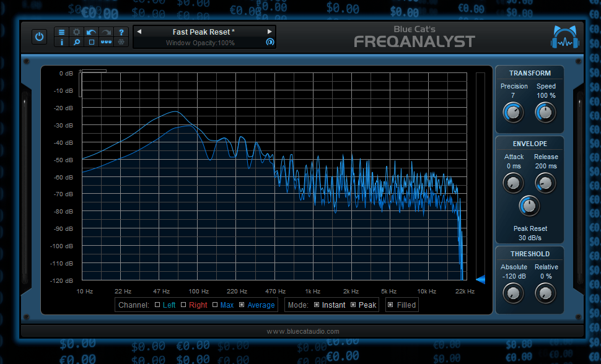
Task: Click the Blue Cat headphones logo
Action: coord(565,37)
